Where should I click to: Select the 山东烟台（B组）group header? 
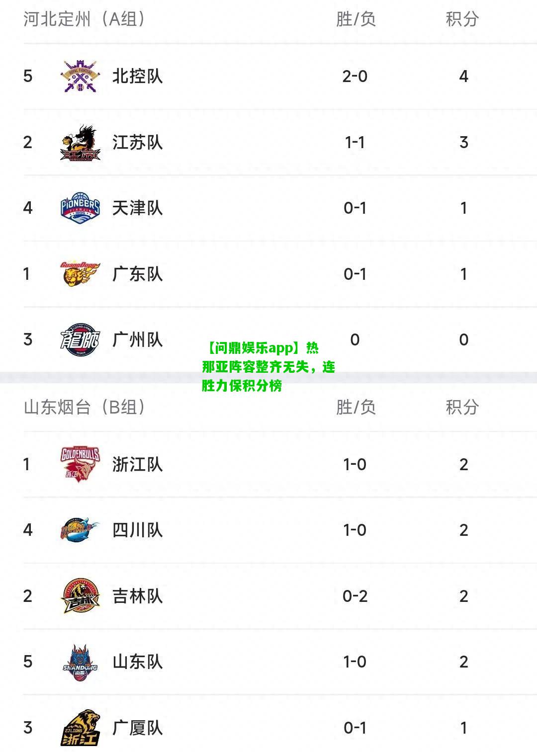pos(85,408)
